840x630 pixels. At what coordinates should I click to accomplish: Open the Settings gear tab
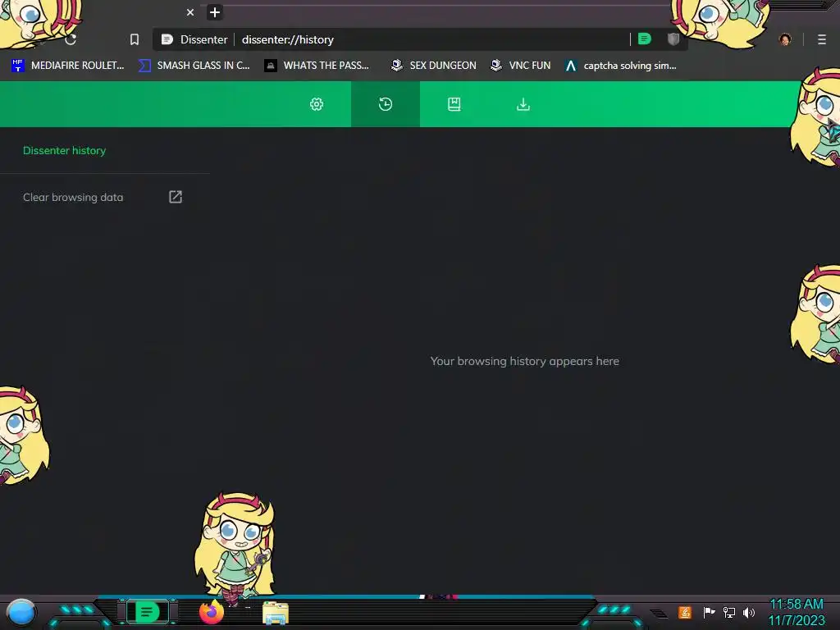[317, 104]
